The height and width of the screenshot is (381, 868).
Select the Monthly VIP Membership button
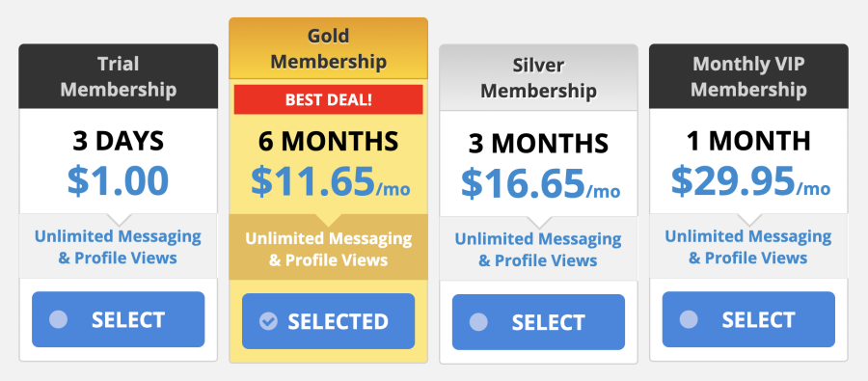pyautogui.click(x=748, y=319)
